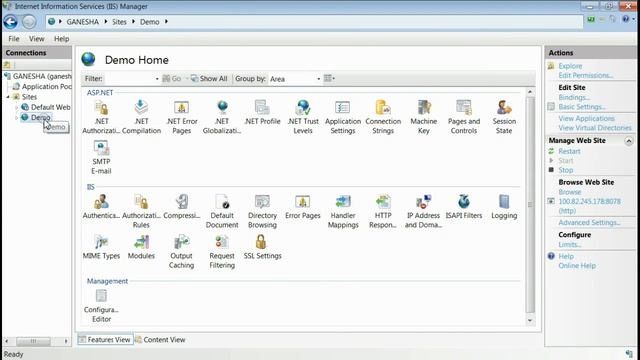The width and height of the screenshot is (640, 360).
Task: Open Logging feature icon
Action: coord(504,207)
